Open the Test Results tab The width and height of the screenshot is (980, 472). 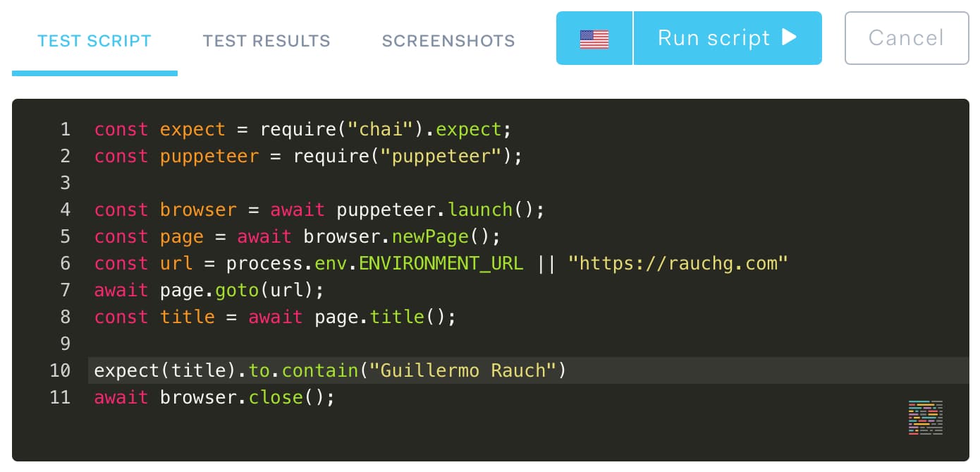[267, 41]
